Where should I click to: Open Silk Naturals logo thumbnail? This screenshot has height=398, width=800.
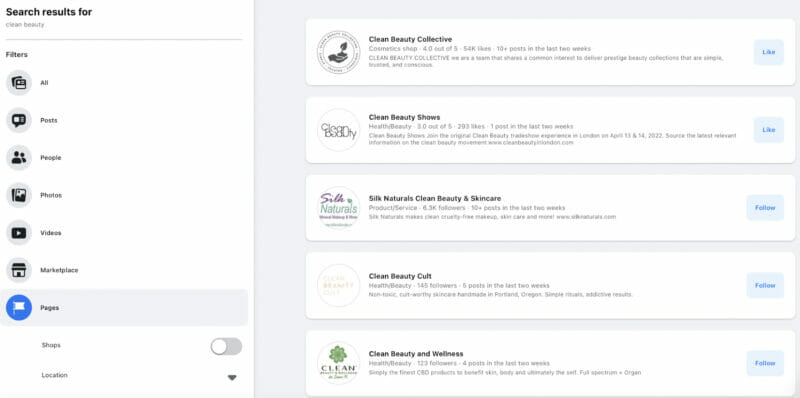pos(338,208)
